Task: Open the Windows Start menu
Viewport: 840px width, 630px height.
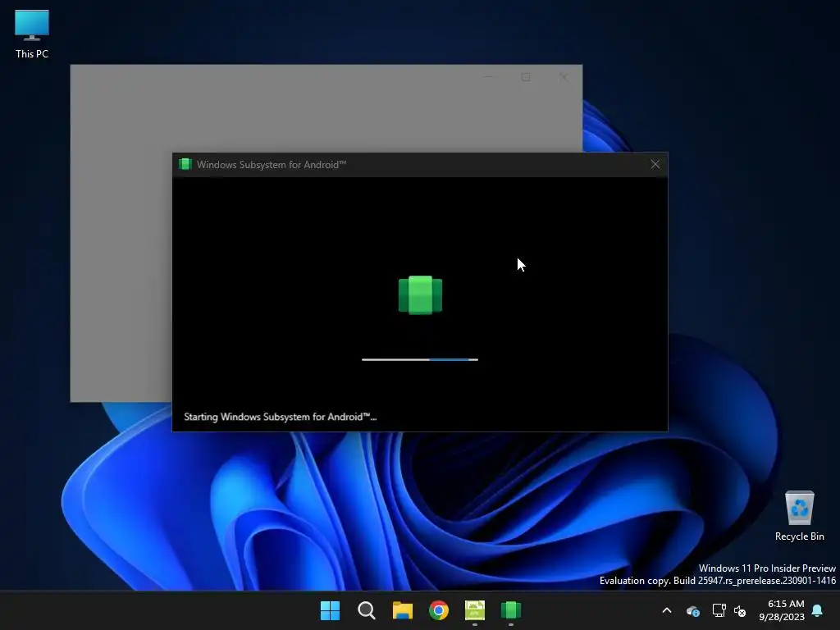Action: (330, 610)
